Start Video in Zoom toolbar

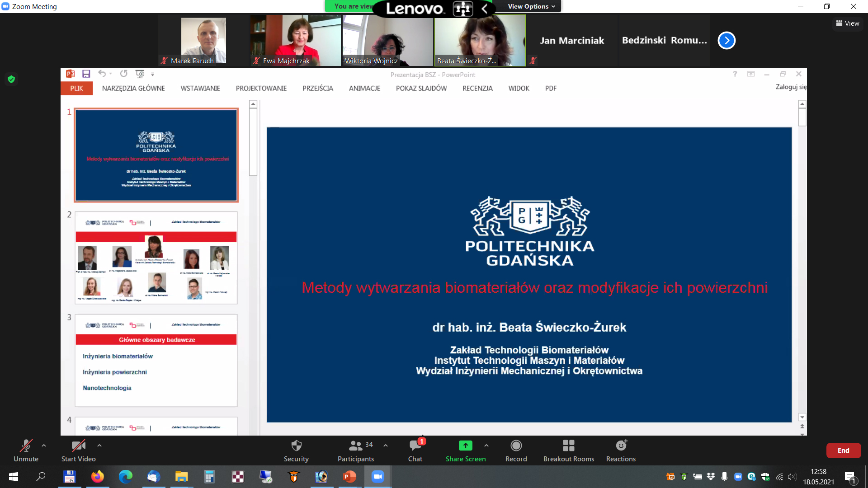tap(78, 450)
